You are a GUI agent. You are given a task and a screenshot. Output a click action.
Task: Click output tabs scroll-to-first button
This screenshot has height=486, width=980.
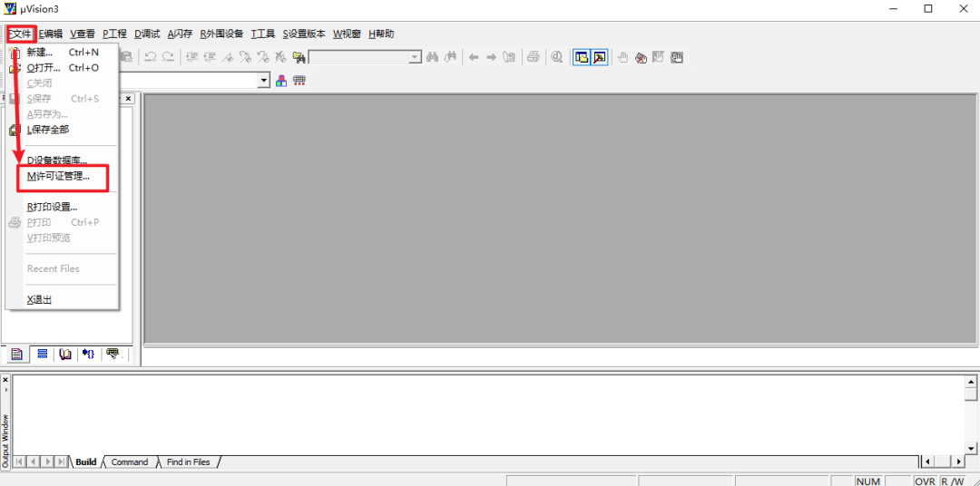coord(19,462)
